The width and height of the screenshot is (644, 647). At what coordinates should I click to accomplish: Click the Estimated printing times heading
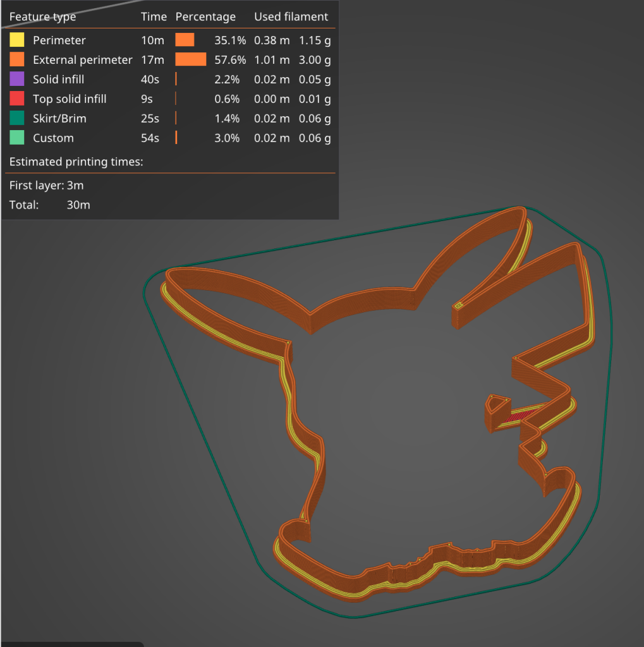[x=76, y=162]
